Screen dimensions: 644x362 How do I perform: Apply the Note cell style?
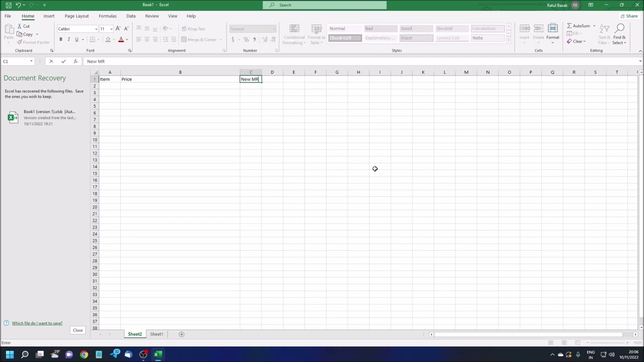487,38
